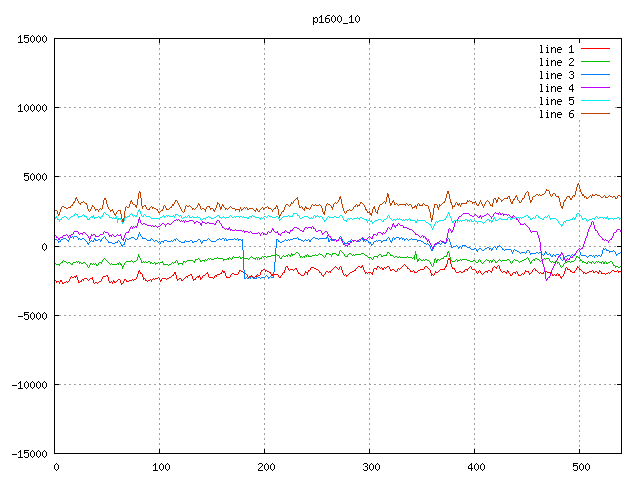Click the 15000 y-axis tick label

(x=32, y=39)
